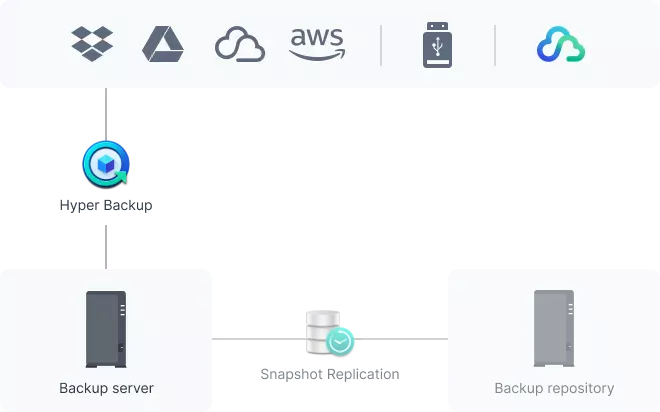Choose the AWS logo

tap(317, 44)
